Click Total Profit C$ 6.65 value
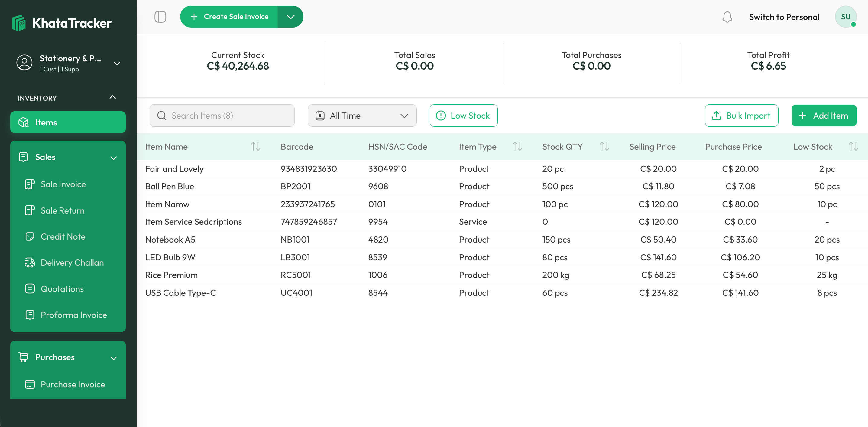The image size is (868, 427). [x=768, y=66]
